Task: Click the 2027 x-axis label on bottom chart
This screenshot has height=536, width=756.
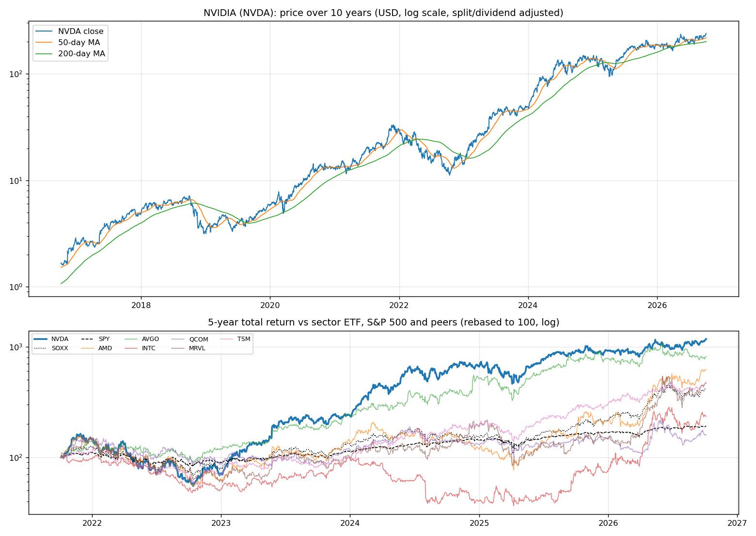Action: pos(737,523)
